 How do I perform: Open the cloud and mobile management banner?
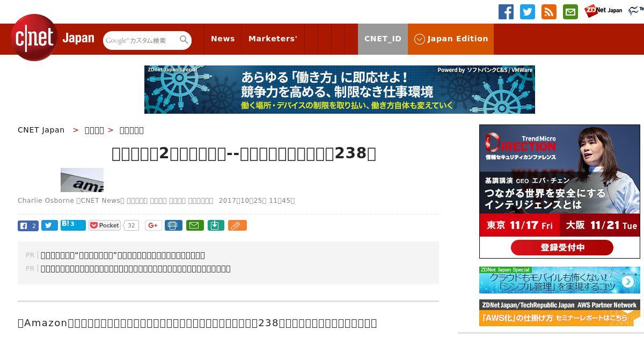point(560,280)
